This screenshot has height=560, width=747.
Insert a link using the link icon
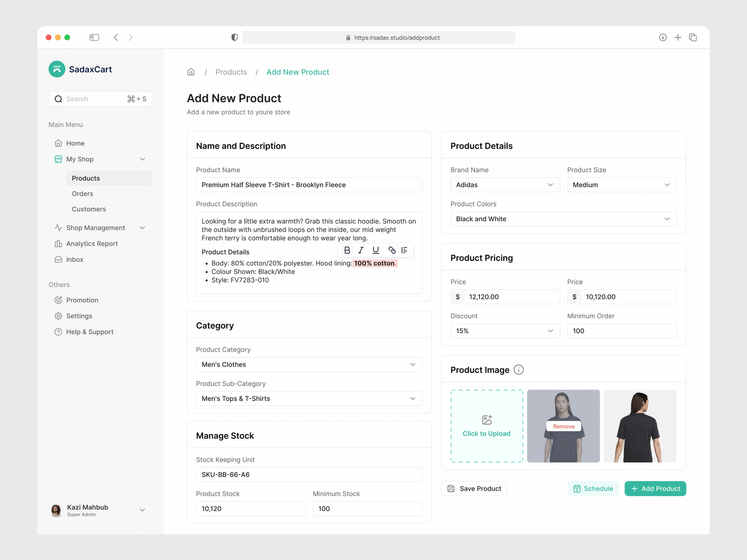(392, 250)
